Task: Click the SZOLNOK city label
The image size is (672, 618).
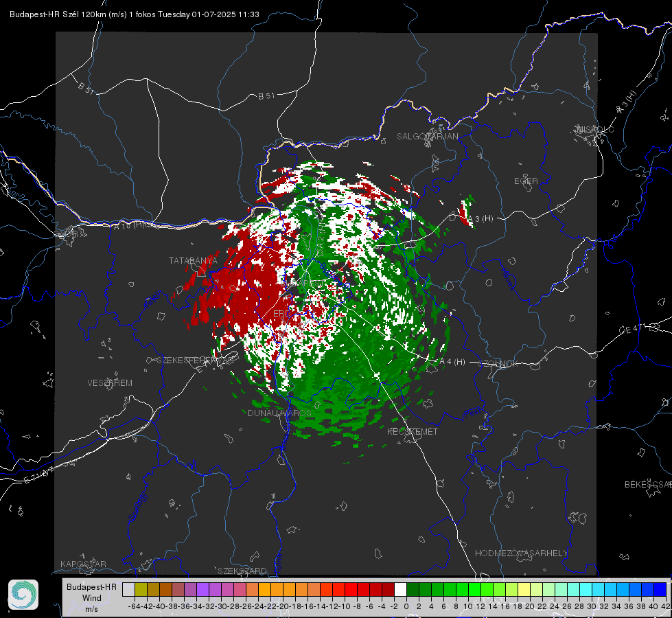Action: click(x=498, y=364)
